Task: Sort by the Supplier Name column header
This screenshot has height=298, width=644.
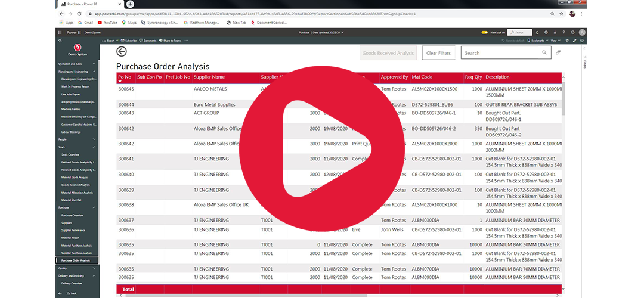Action: coord(209,77)
